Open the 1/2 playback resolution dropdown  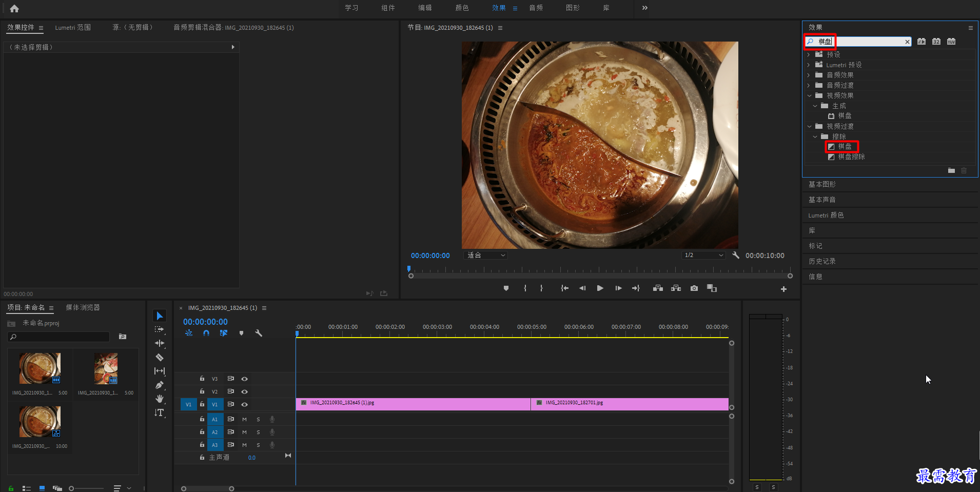click(703, 255)
